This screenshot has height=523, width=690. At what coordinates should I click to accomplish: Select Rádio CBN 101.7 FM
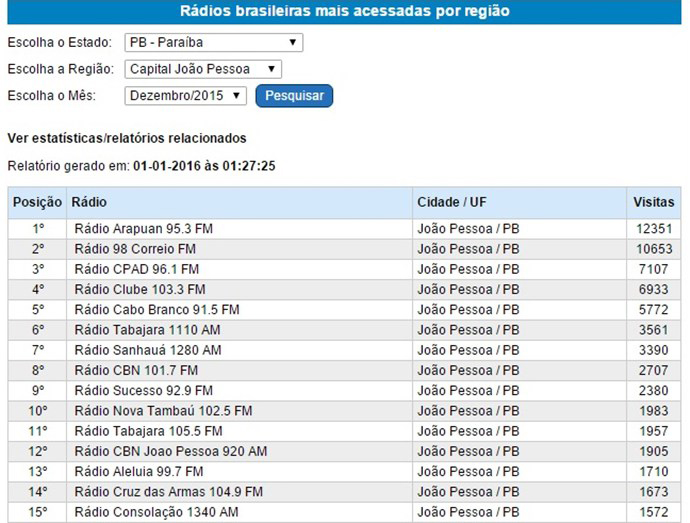tap(136, 371)
